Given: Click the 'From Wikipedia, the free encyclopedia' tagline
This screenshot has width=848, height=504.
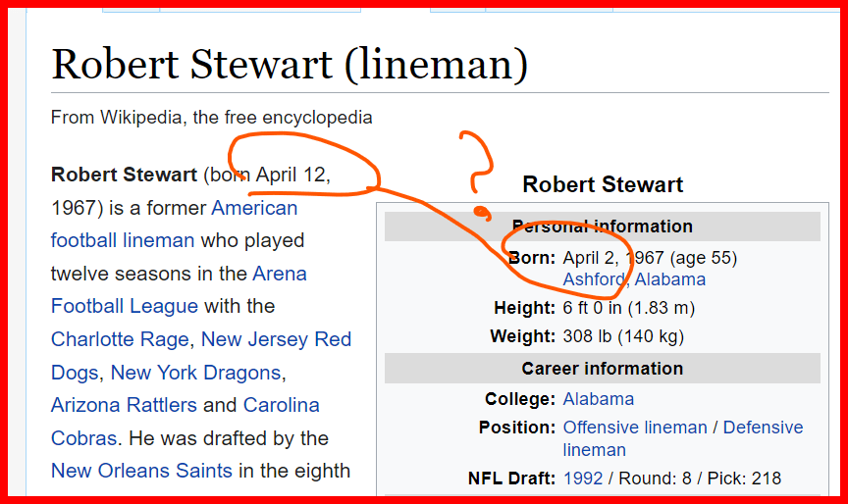Looking at the screenshot, I should pyautogui.click(x=211, y=118).
